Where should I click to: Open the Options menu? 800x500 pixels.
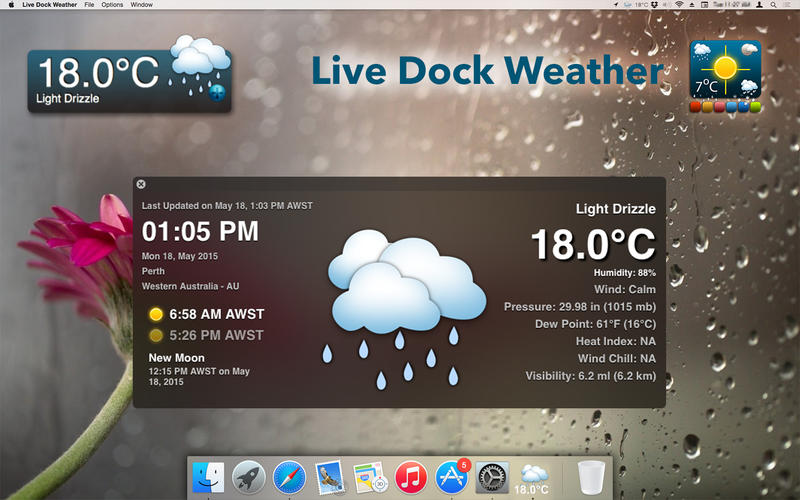(112, 5)
